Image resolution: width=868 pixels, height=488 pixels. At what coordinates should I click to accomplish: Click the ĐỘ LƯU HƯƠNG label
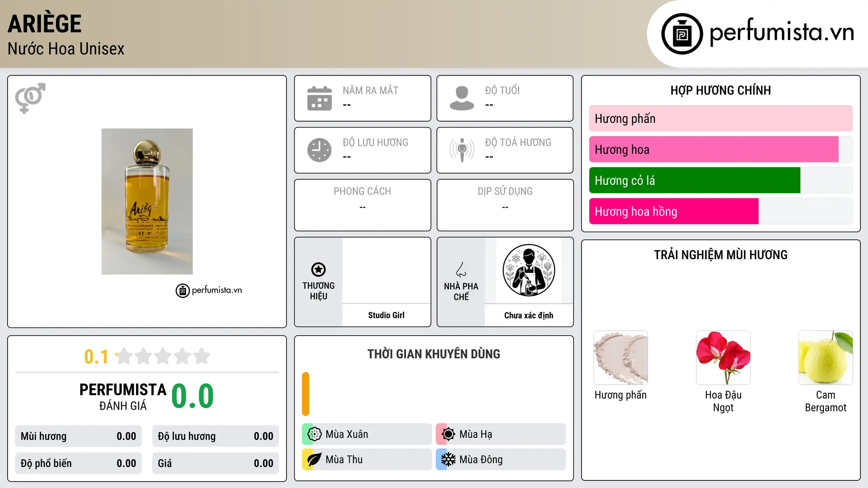(x=376, y=142)
